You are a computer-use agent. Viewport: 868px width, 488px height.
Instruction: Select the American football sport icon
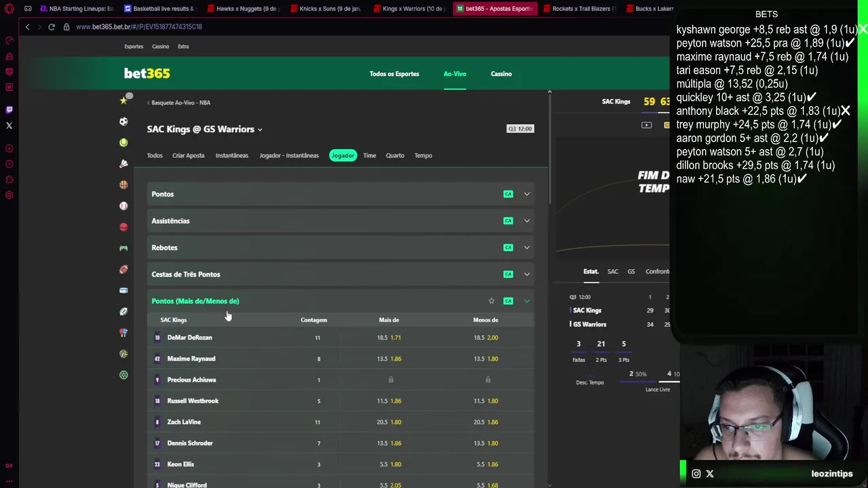[x=123, y=270]
